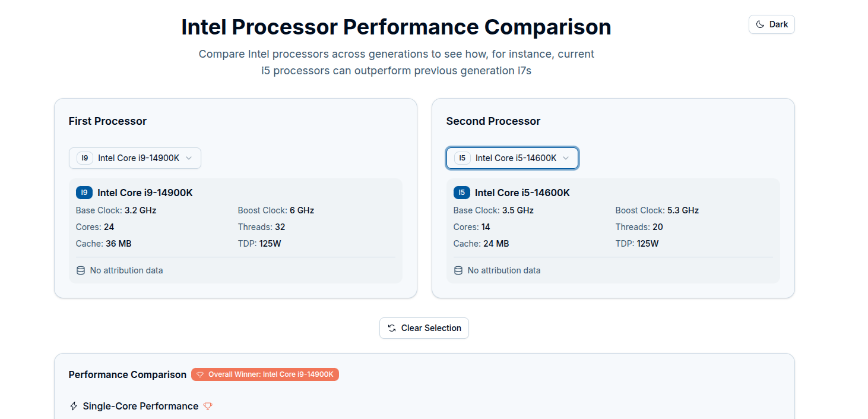Click the database icon beside First Processor's attribution note
The height and width of the screenshot is (419, 868).
(x=80, y=270)
